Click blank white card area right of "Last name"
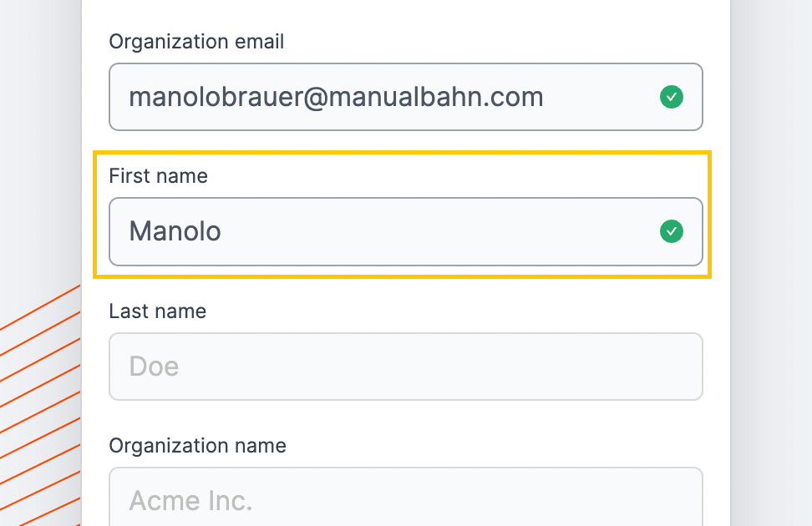Viewport: 812px width, 526px height. click(x=456, y=311)
